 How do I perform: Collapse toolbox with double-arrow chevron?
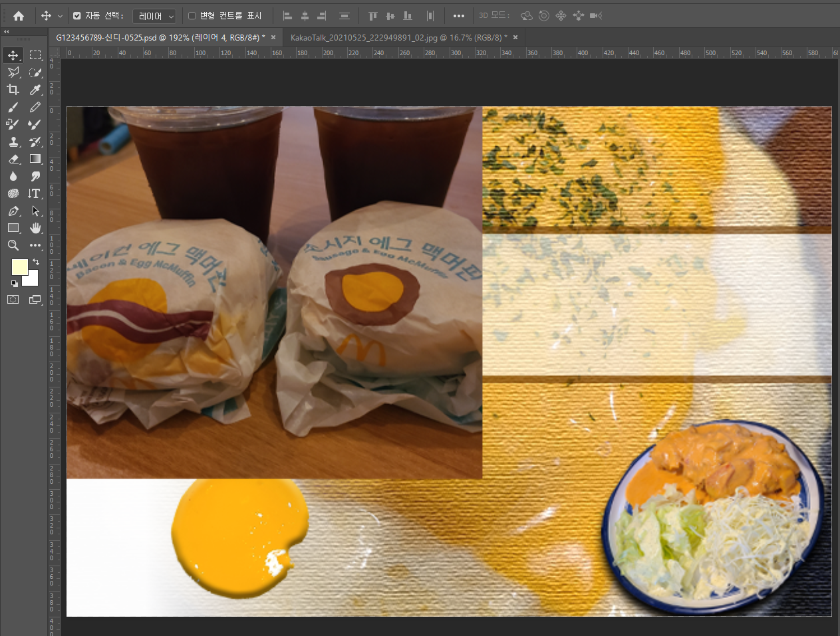pos(7,31)
